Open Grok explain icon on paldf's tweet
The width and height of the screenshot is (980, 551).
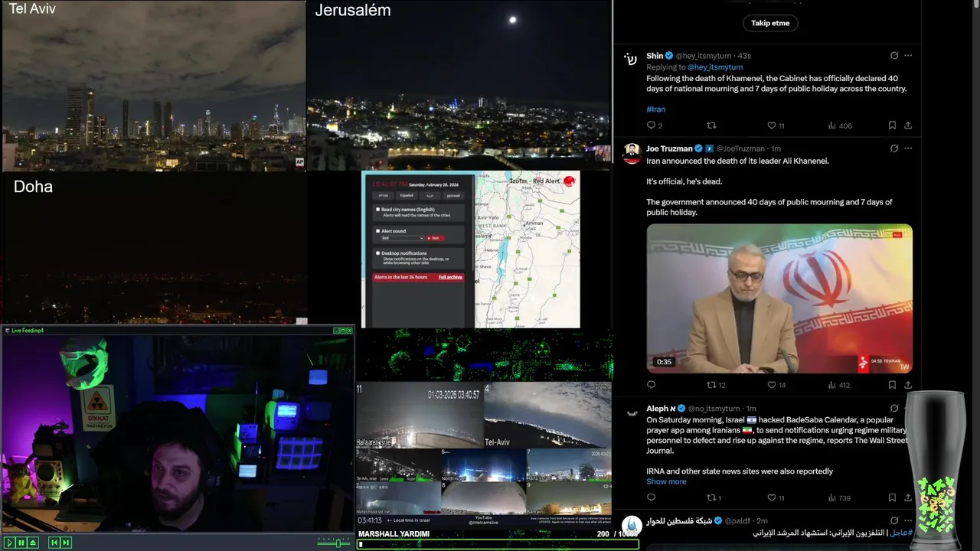[x=893, y=521]
